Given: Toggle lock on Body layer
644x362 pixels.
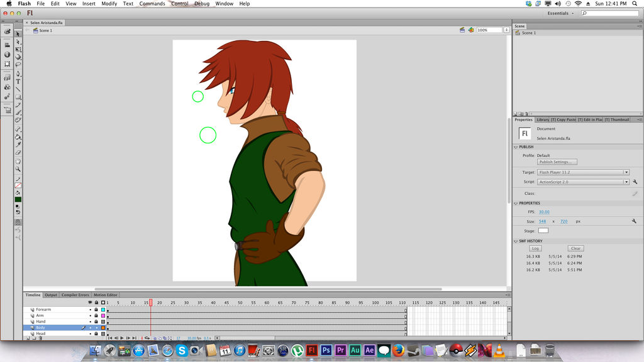Looking at the screenshot, I should point(96,328).
